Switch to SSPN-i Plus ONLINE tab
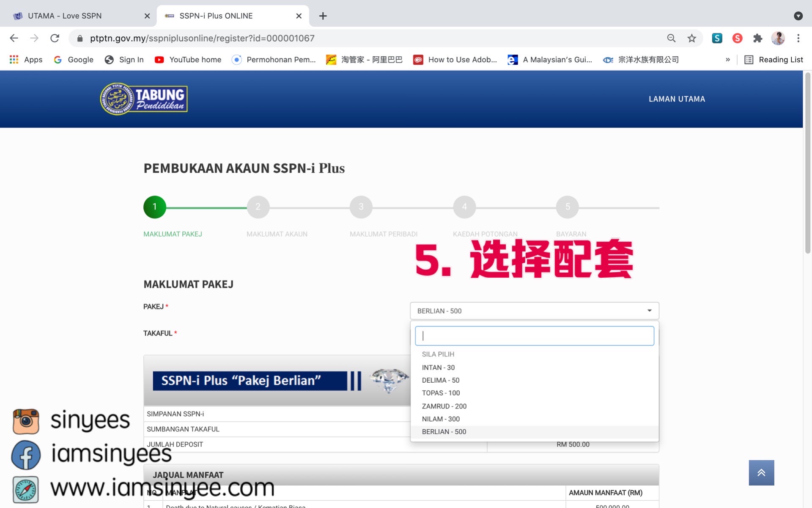Screen dimensions: 812x508 [x=233, y=16]
